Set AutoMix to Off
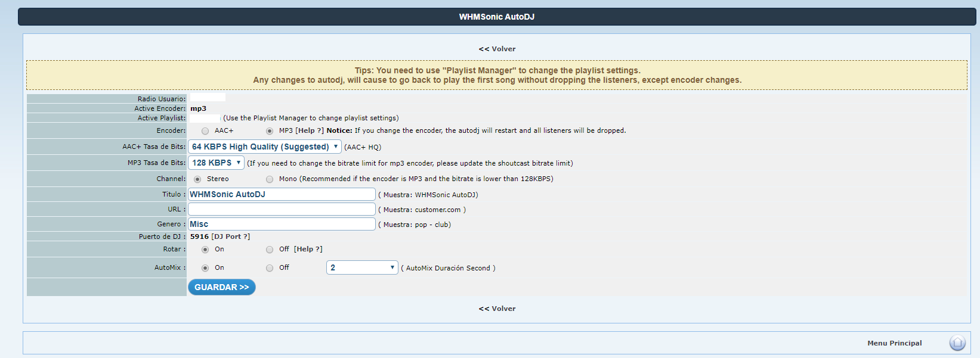Image resolution: width=980 pixels, height=358 pixels. click(270, 268)
